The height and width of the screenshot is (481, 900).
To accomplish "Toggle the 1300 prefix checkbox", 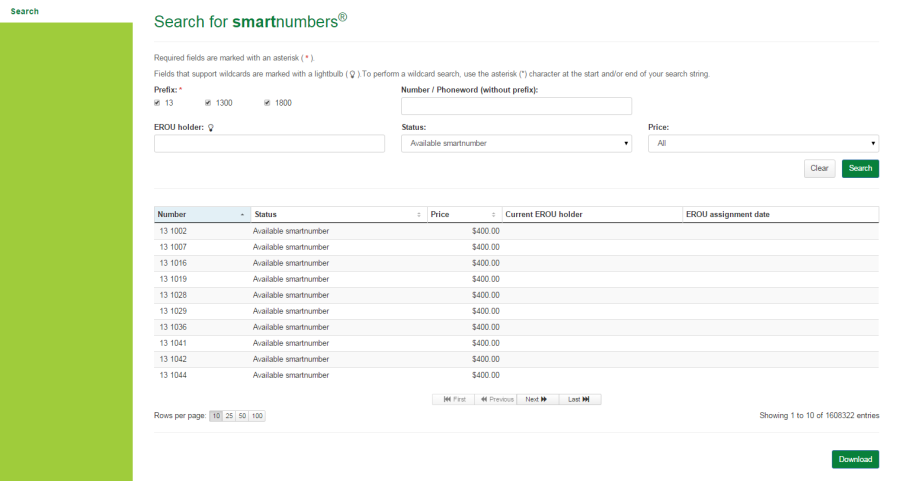I will [x=208, y=103].
